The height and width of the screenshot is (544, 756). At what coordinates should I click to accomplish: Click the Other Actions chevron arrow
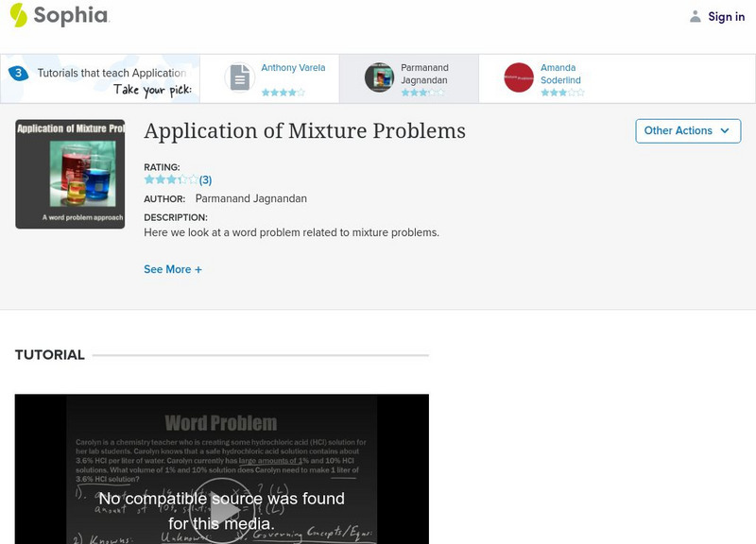pyautogui.click(x=725, y=131)
